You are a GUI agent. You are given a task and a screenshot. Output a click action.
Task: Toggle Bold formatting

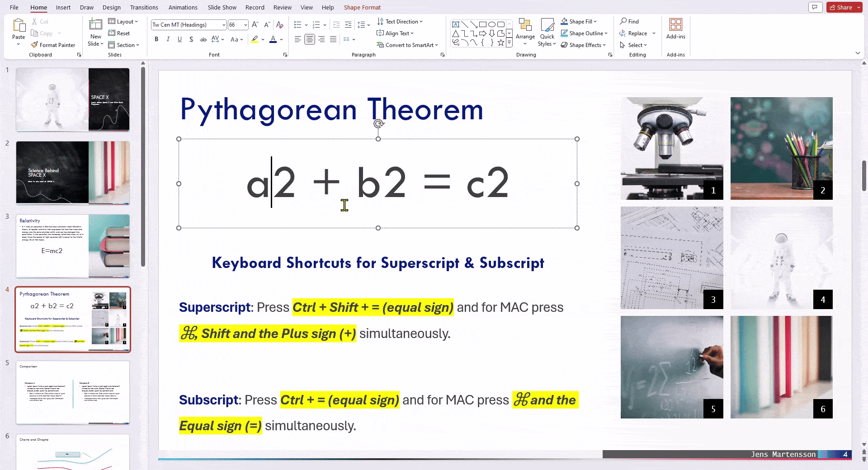(x=156, y=39)
